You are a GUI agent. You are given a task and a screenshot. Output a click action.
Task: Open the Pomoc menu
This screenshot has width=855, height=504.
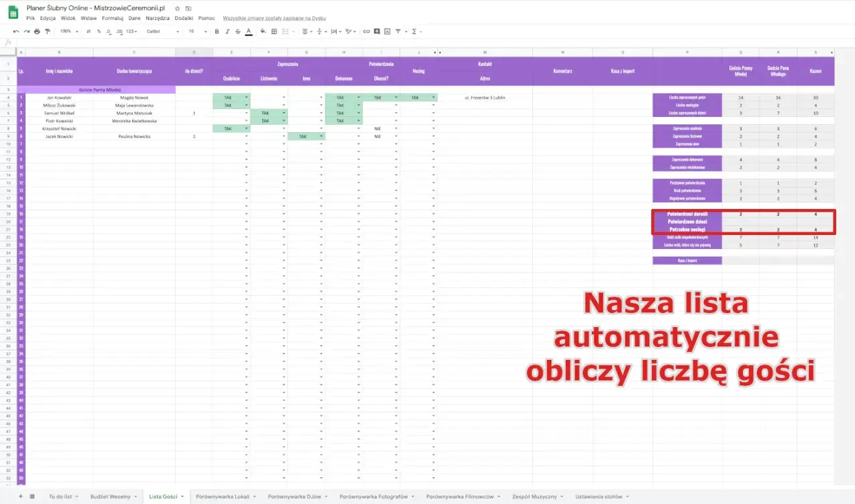[x=206, y=18]
